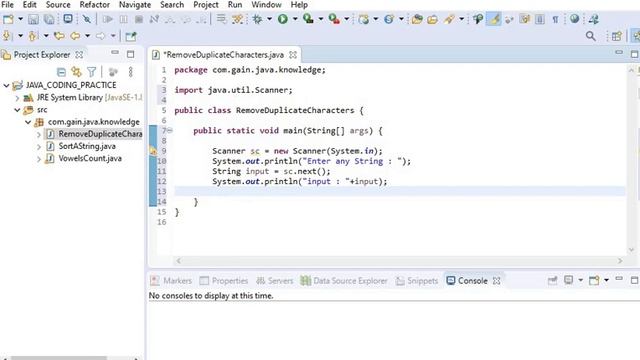Click Collapse All in Project Explorer
Screen dimensions: 640x360
coord(61,72)
